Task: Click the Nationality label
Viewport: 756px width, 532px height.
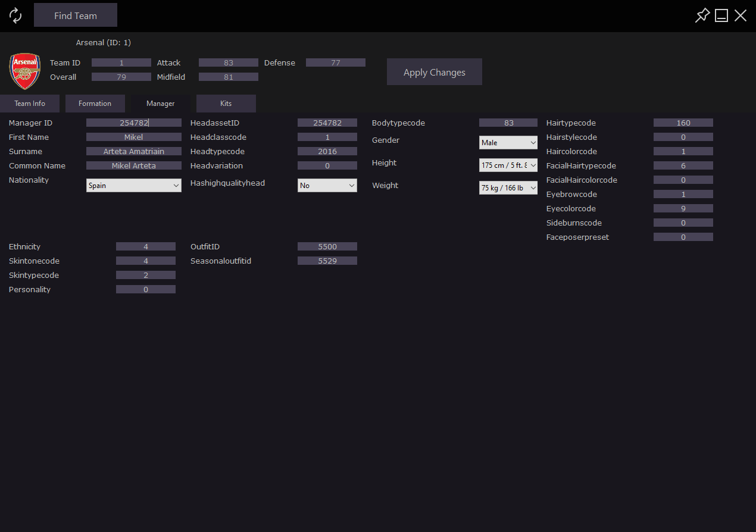Action: [29, 180]
